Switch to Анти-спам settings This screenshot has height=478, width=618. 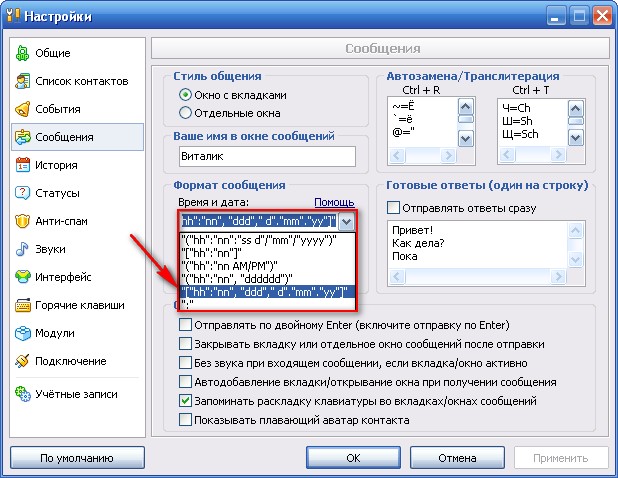click(x=77, y=221)
